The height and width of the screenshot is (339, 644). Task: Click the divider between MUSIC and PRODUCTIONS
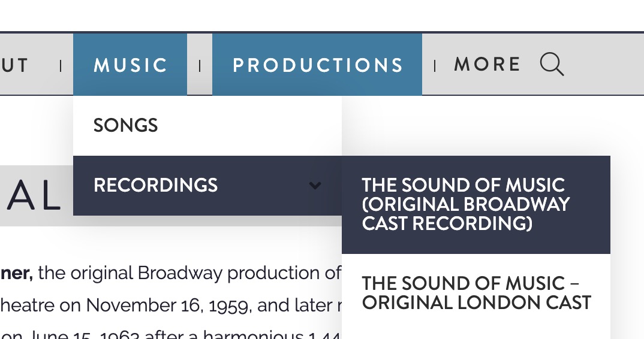(200, 66)
